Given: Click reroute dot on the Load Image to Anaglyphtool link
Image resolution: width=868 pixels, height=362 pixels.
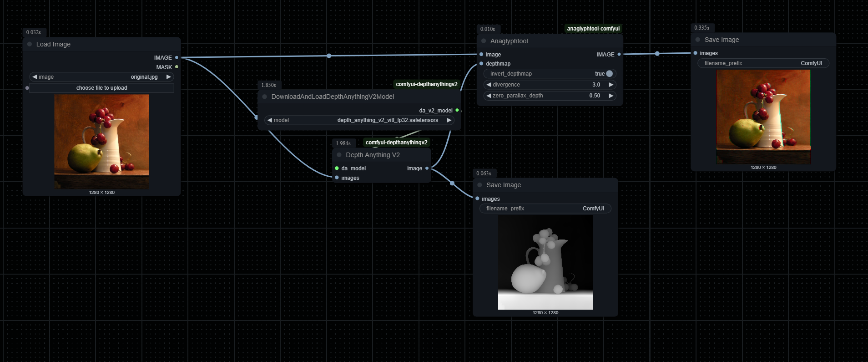Looking at the screenshot, I should 329,56.
